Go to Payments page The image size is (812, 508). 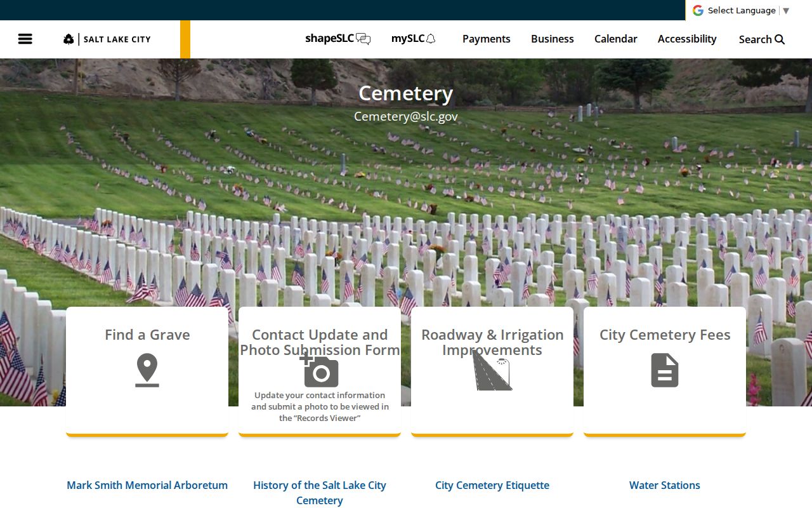tap(487, 39)
